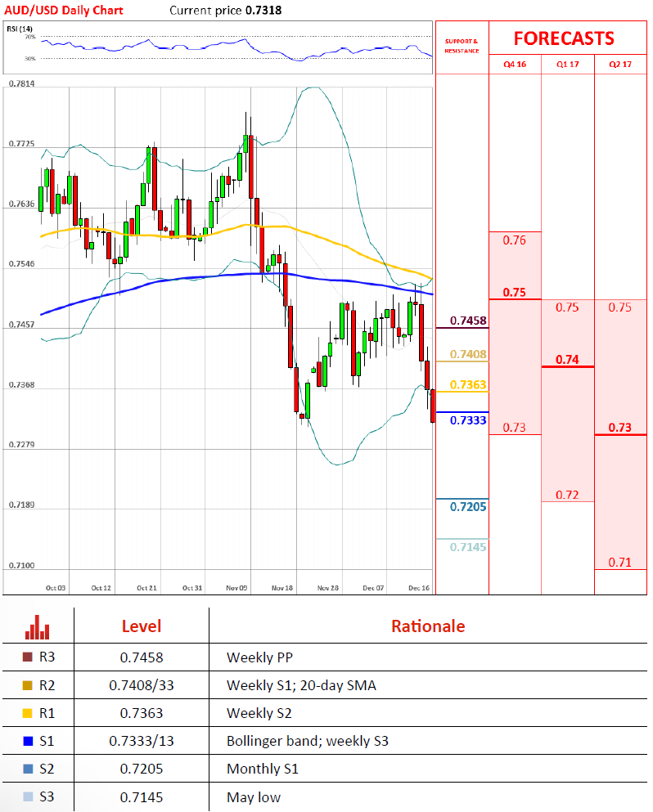Viewport: 653px width, 812px height.
Task: Click the 0.7814 price axis label
Action: pyautogui.click(x=22, y=84)
